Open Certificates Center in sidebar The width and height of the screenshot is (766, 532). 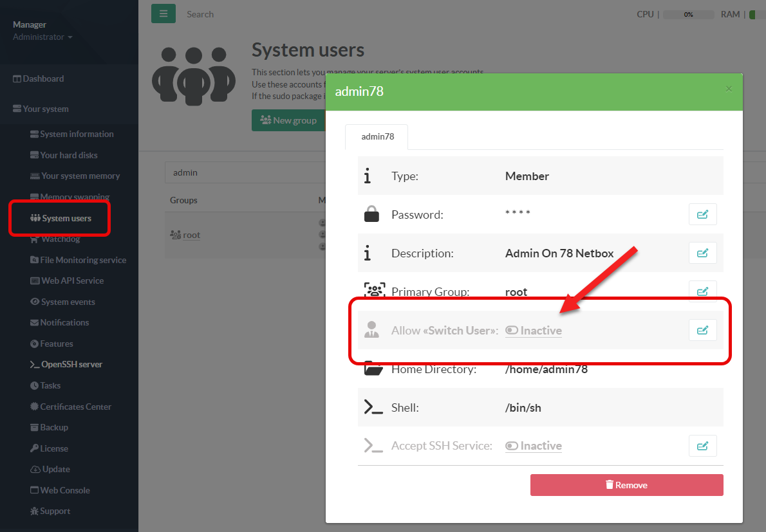click(x=75, y=407)
